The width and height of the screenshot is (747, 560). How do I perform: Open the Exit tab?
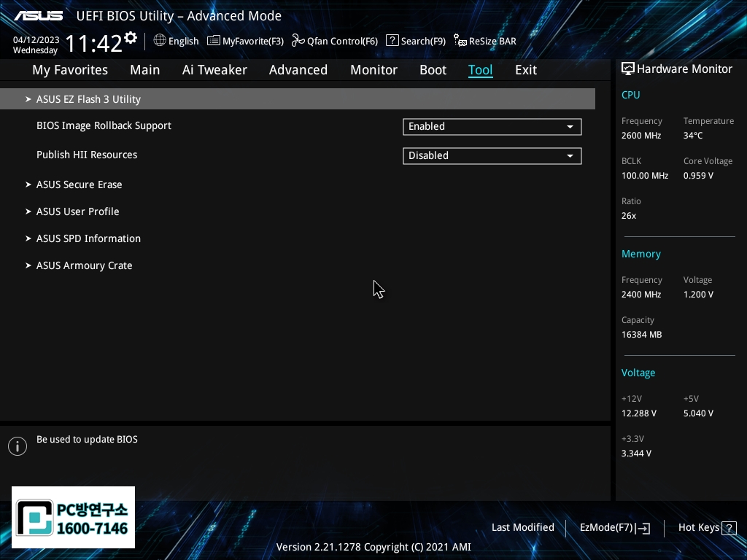tap(526, 70)
